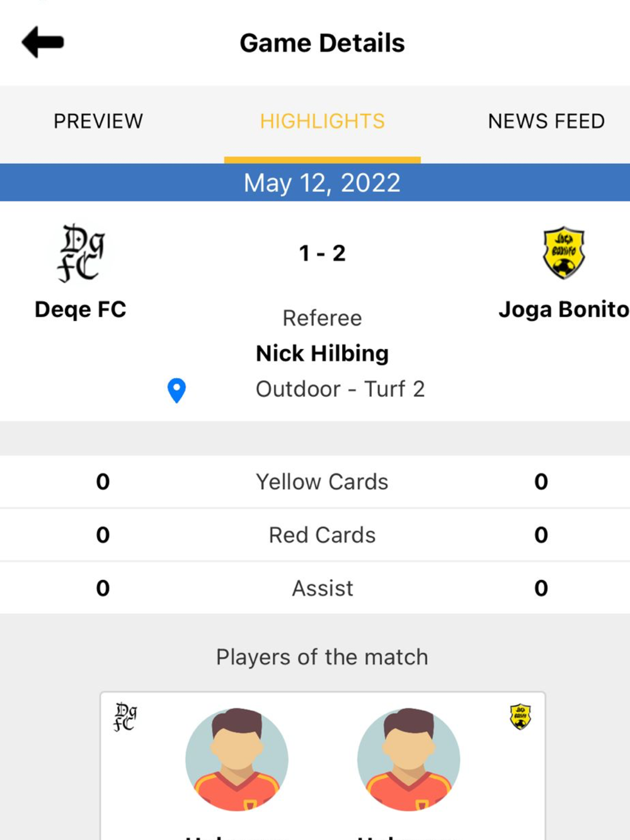This screenshot has height=840, width=630.
Task: Open referee Nick Hilbing's name
Action: (x=323, y=353)
